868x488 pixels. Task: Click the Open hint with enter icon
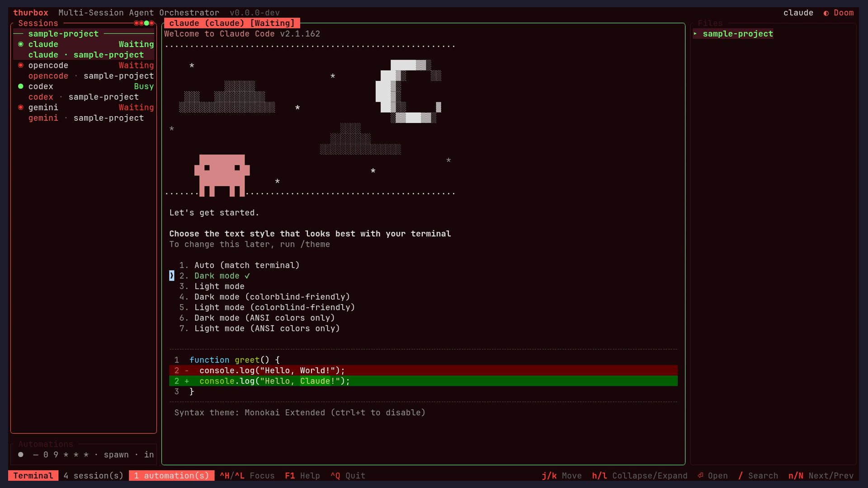point(712,476)
